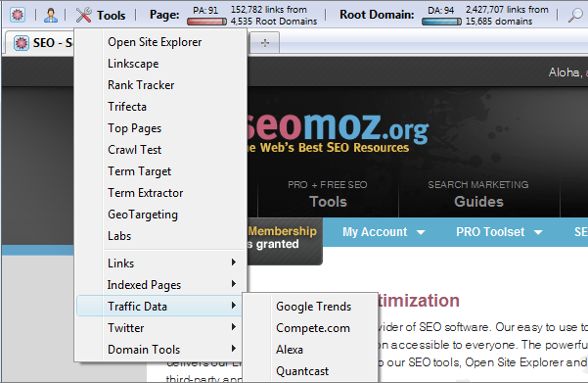Click the wrench and screwdriver Tools icon

[83, 15]
